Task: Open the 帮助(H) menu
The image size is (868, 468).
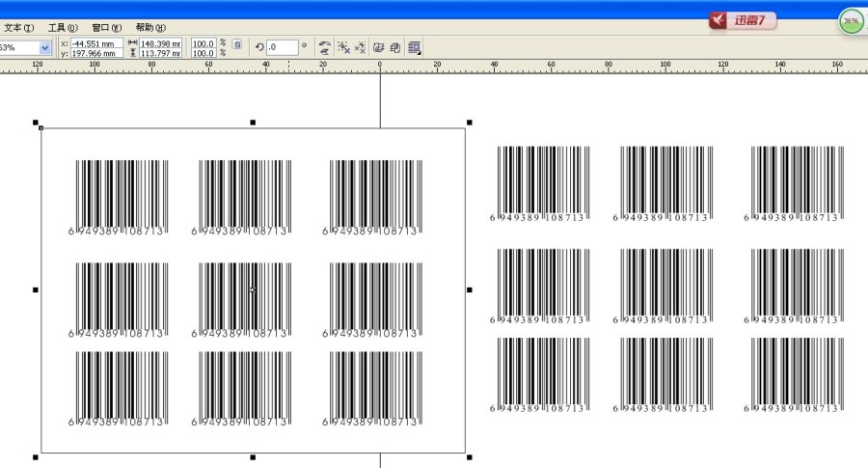Action: coord(150,28)
